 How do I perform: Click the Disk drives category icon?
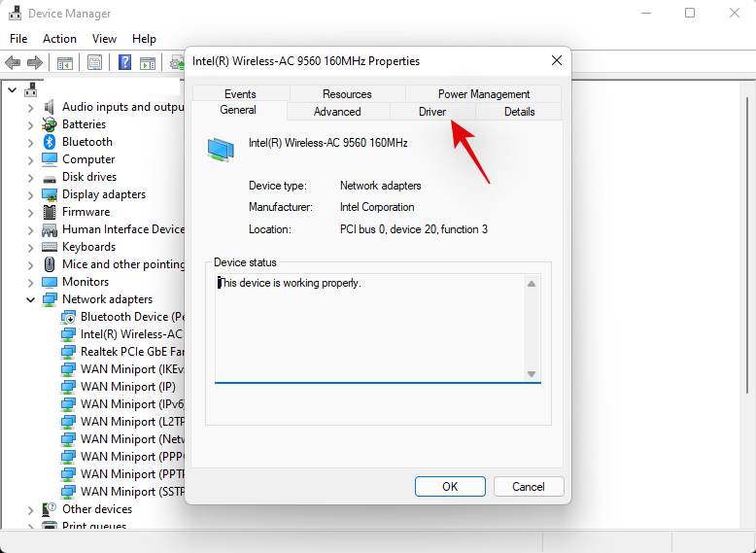tap(50, 180)
